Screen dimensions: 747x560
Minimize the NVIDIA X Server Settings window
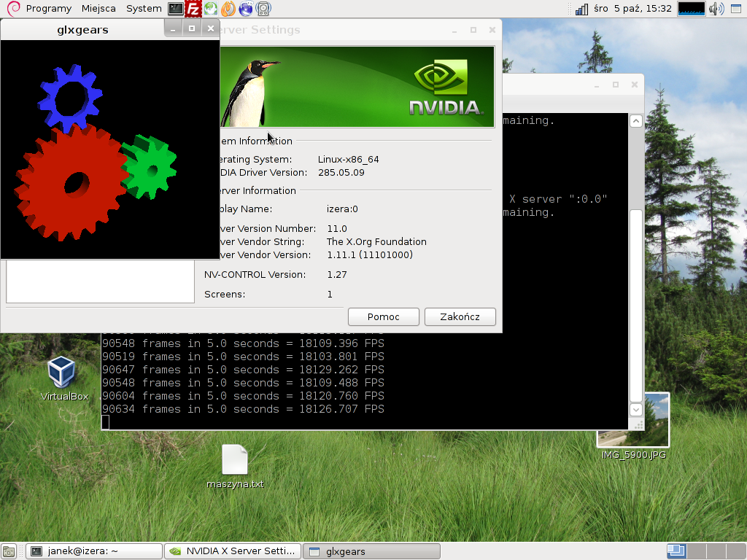tap(454, 30)
